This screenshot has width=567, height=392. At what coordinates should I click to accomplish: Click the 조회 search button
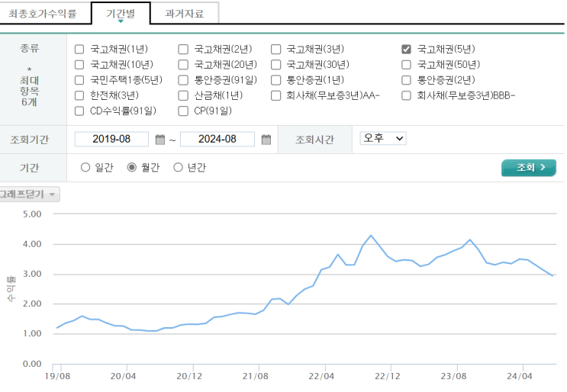coord(528,168)
